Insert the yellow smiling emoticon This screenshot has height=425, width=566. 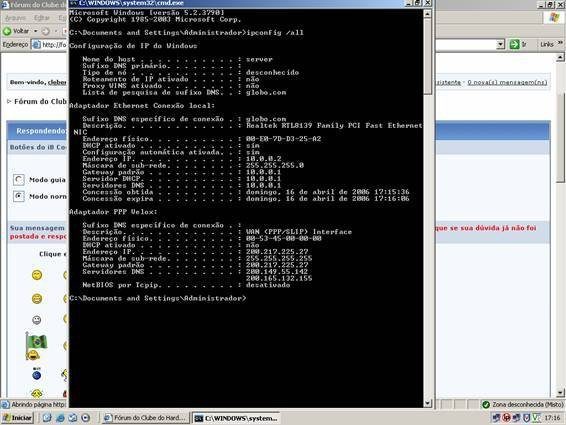37,275
